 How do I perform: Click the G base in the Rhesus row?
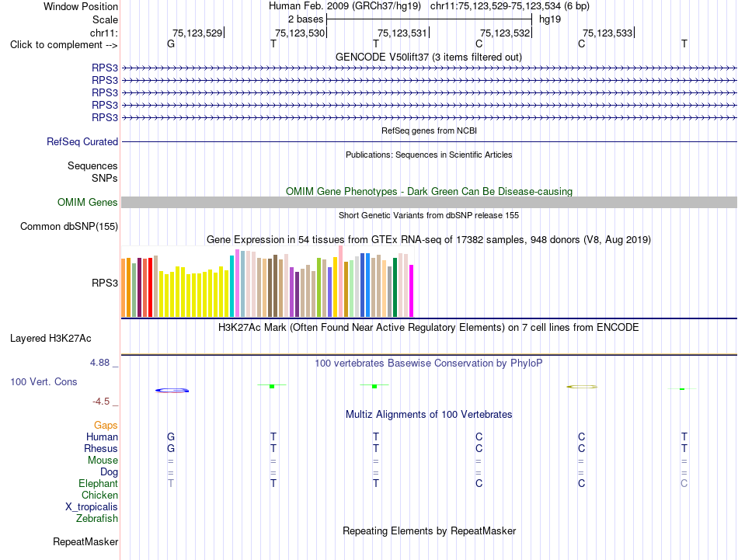[x=171, y=448]
